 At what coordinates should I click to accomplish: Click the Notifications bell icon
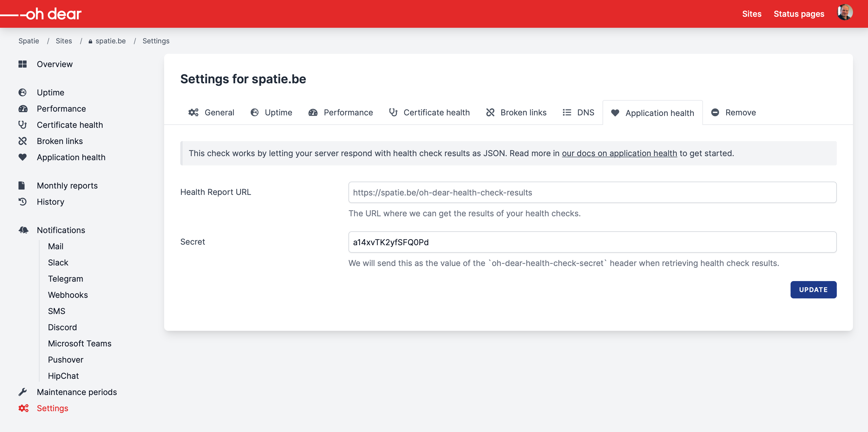pos(23,230)
